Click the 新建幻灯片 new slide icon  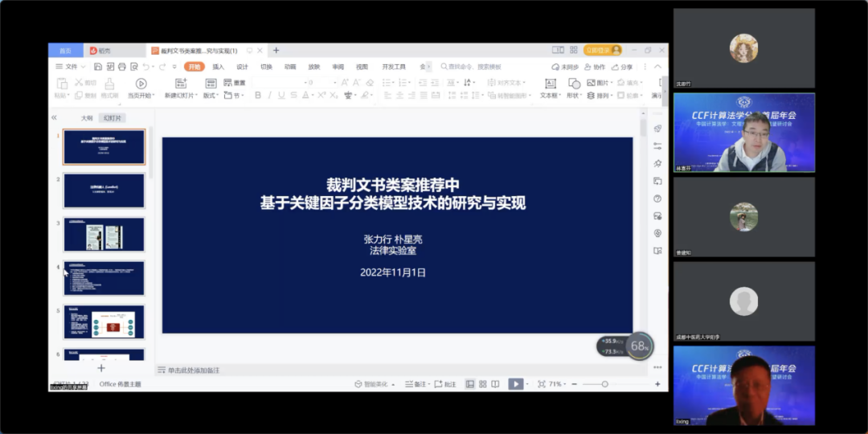[x=181, y=84]
